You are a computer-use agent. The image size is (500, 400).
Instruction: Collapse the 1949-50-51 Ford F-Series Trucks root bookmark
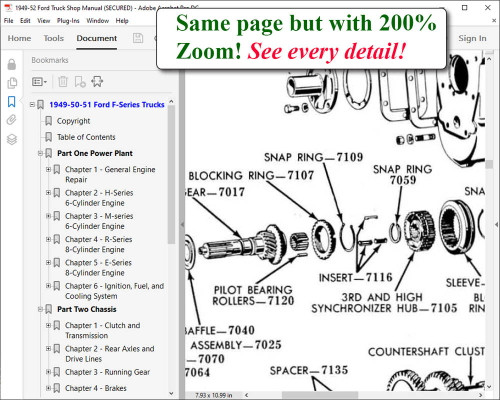[32, 105]
